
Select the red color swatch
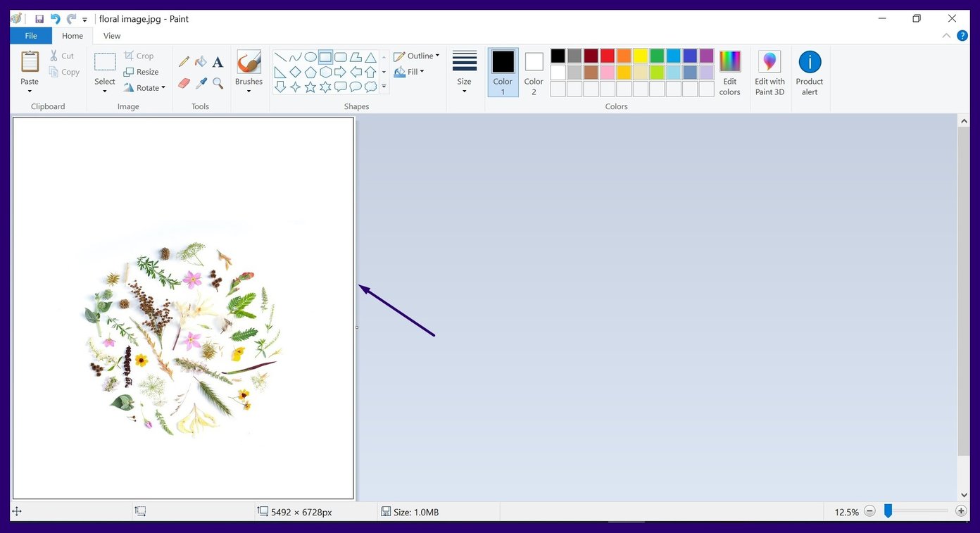click(607, 55)
